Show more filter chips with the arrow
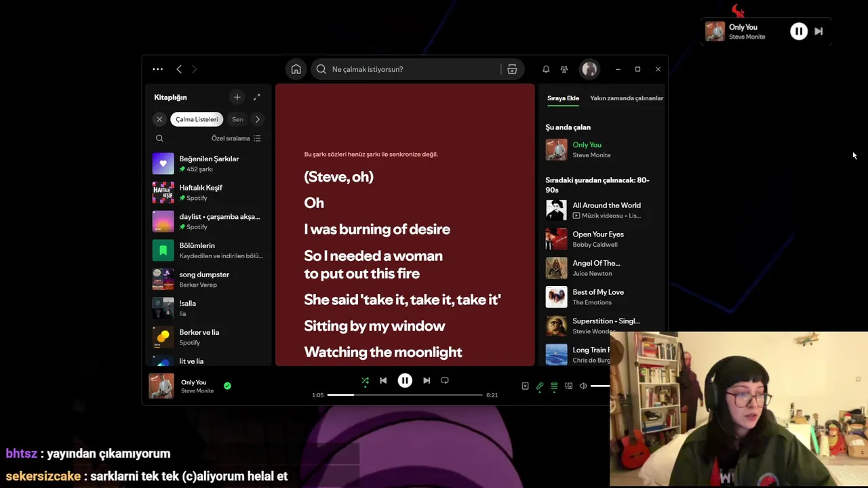This screenshot has height=488, width=868. tap(258, 119)
